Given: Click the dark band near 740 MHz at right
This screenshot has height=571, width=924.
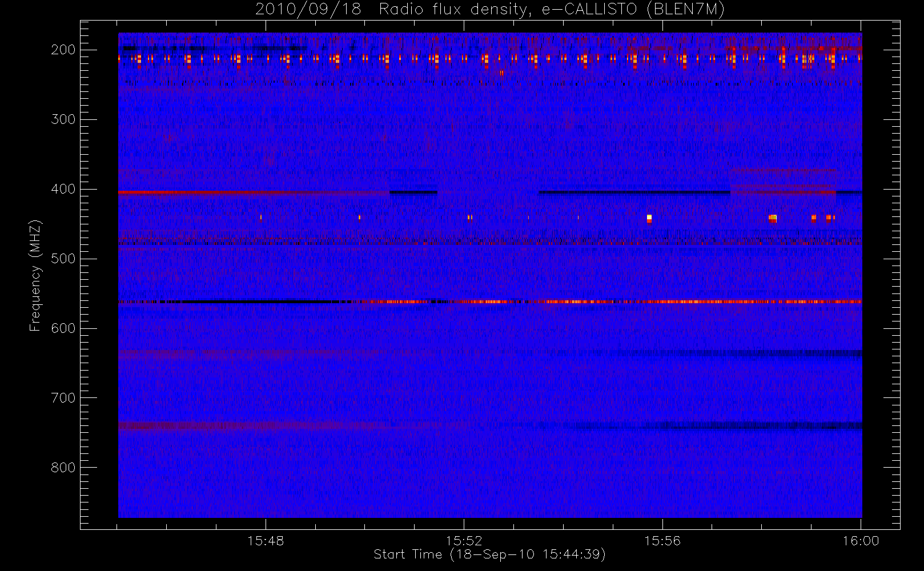Looking at the screenshot, I should (x=742, y=425).
